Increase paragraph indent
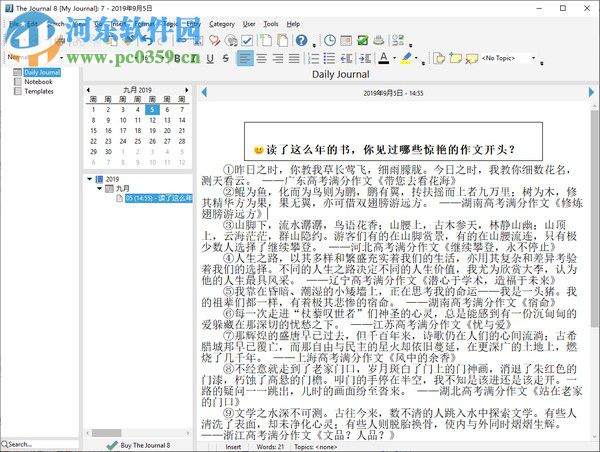This screenshot has width=600, height=452. (x=365, y=58)
